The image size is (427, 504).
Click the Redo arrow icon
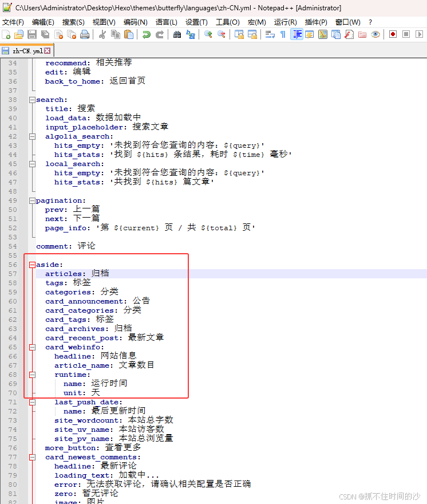point(159,34)
